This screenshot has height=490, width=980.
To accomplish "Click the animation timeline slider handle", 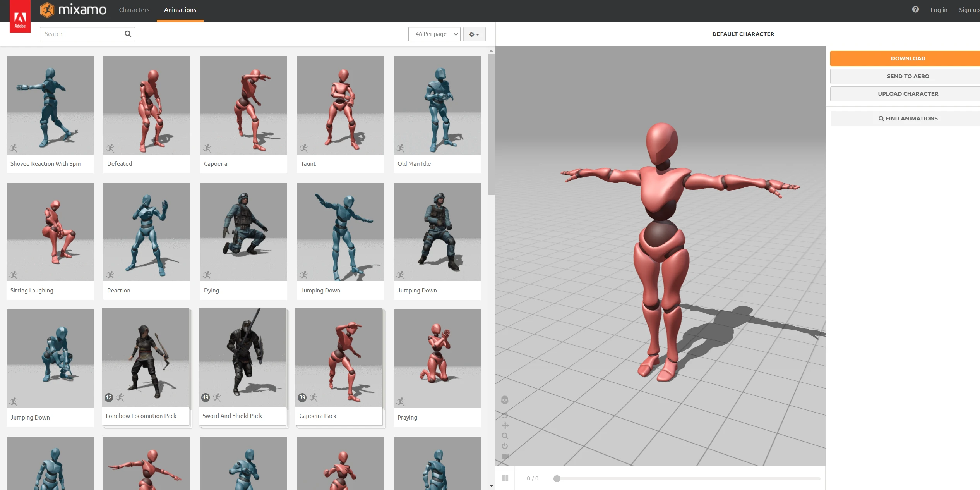I will 557,479.
